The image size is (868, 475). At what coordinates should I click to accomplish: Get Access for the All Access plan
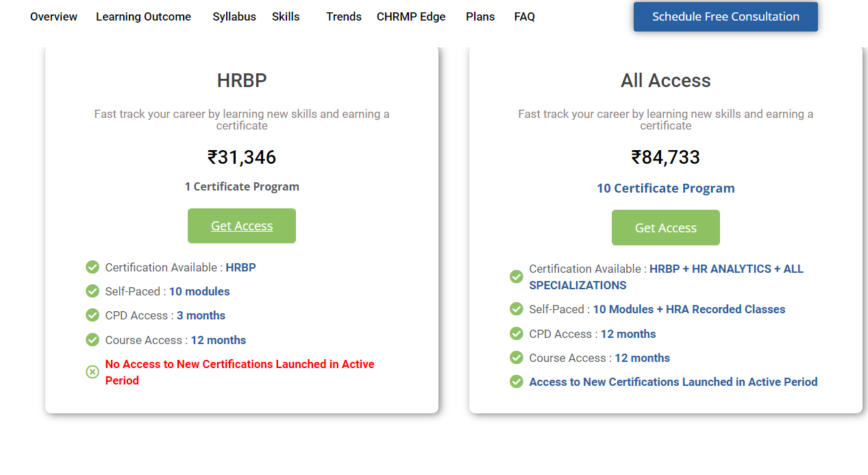click(x=666, y=228)
